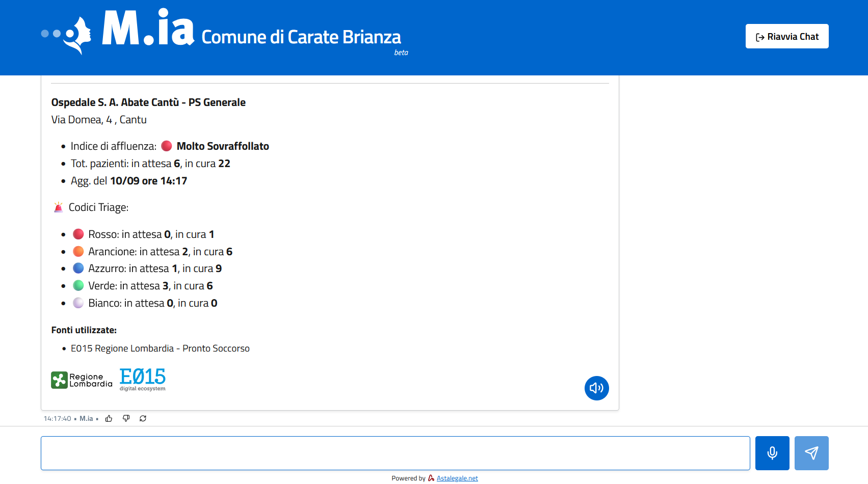Click the Regione Lombardia logo
The image size is (868, 484).
(82, 380)
